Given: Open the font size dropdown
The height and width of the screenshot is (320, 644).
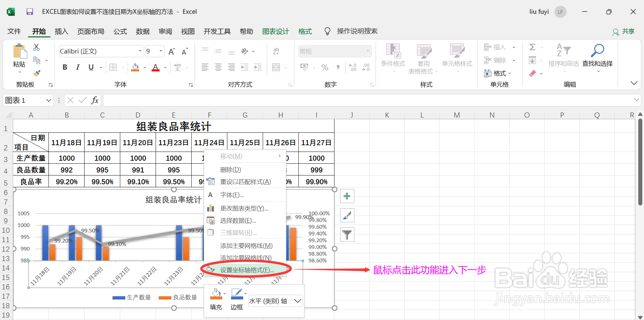Looking at the screenshot, I should point(161,51).
